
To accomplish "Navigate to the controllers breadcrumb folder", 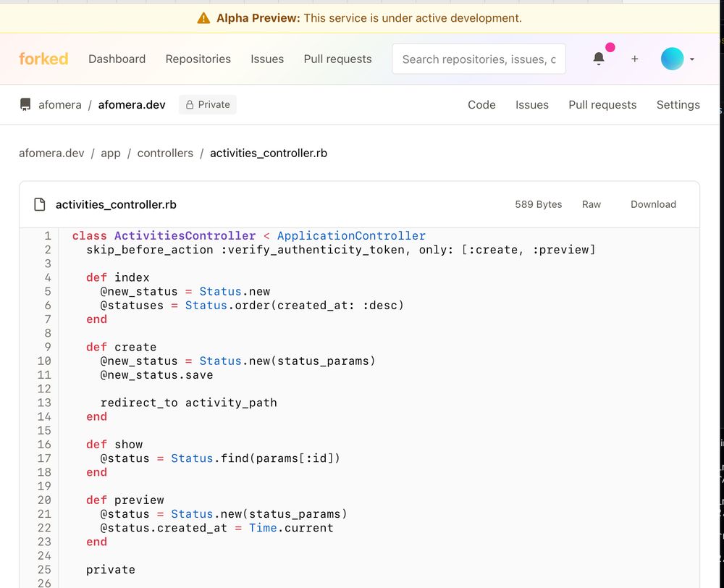I will (165, 153).
